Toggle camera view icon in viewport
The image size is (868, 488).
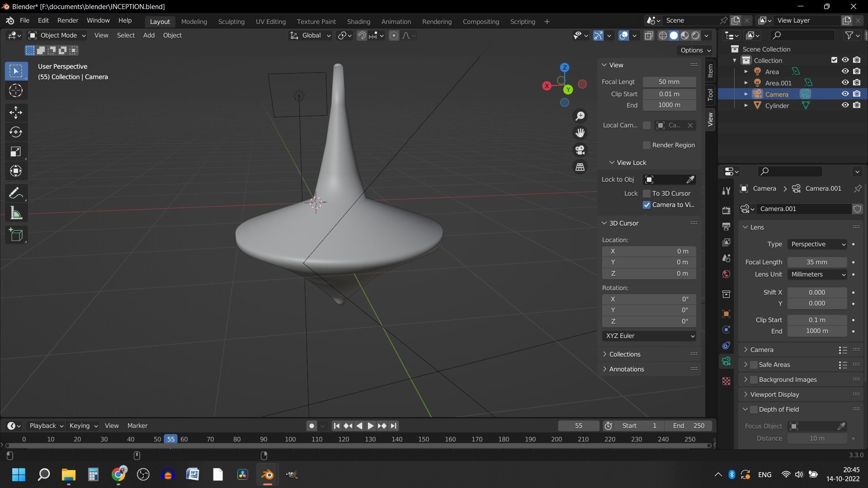[580, 150]
